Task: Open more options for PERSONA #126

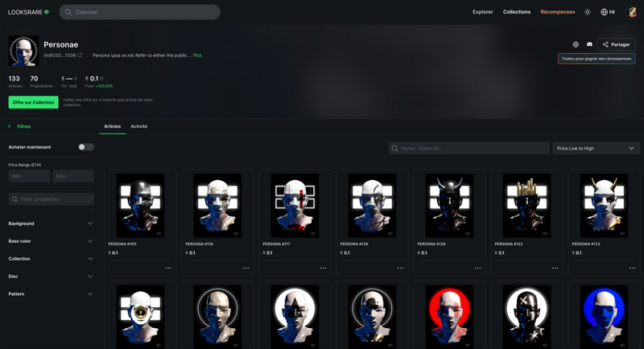Action: point(400,268)
